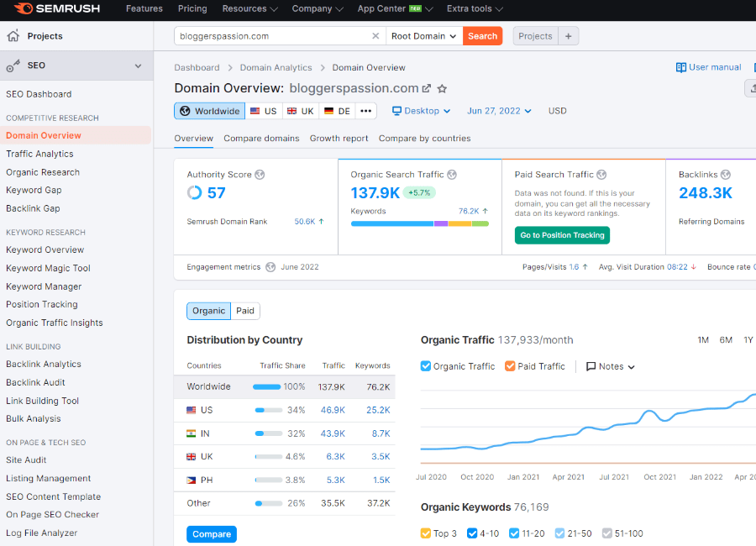Click the more countries ellipsis button

(365, 111)
